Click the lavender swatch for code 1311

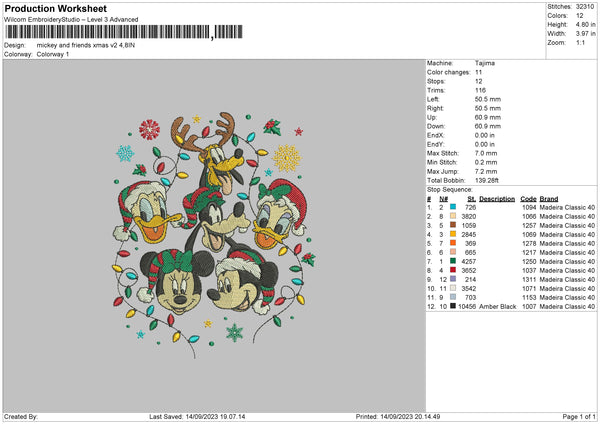453,279
